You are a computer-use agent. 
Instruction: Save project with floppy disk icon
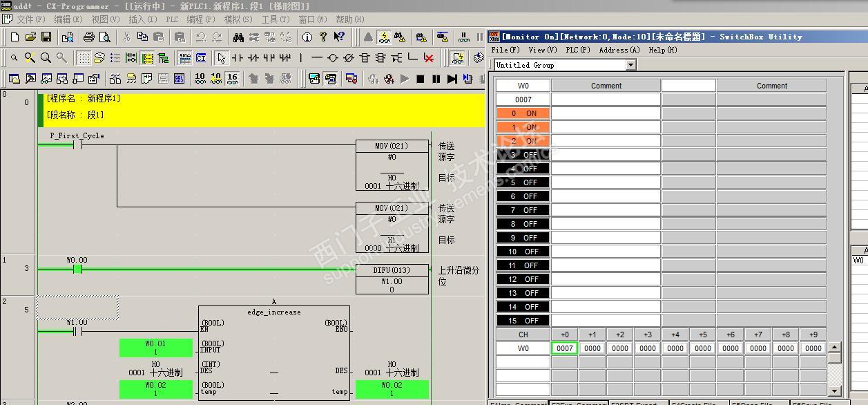[46, 37]
